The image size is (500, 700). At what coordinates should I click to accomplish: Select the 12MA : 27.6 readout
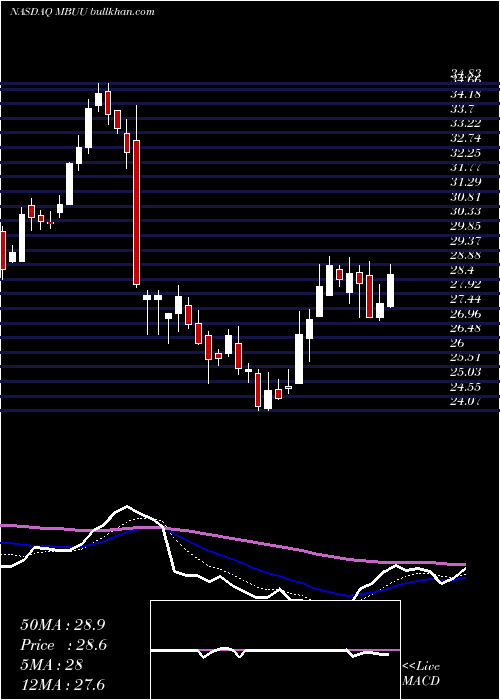point(63,684)
